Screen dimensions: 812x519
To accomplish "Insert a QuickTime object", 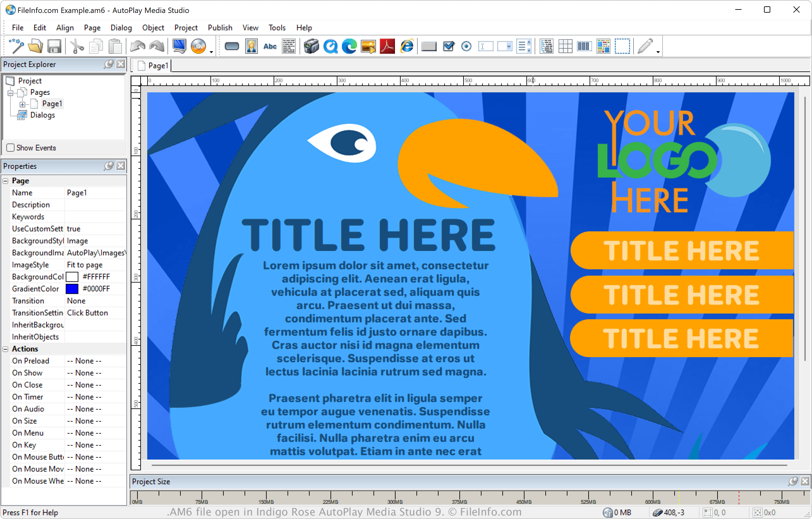I will click(x=330, y=46).
